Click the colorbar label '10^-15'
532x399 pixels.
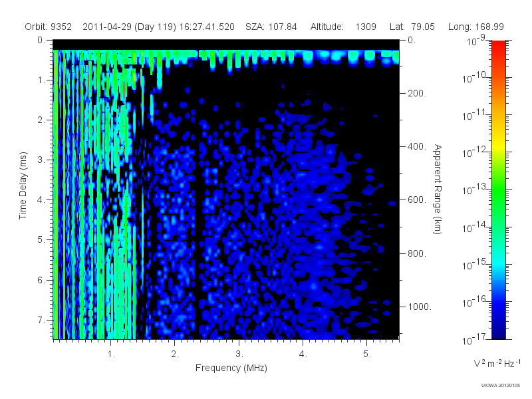point(475,265)
